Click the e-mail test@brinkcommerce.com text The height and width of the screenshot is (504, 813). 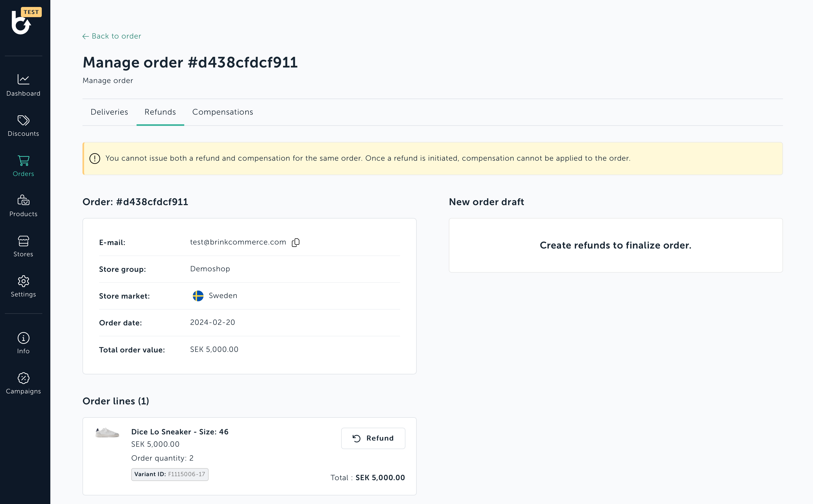[x=238, y=242]
